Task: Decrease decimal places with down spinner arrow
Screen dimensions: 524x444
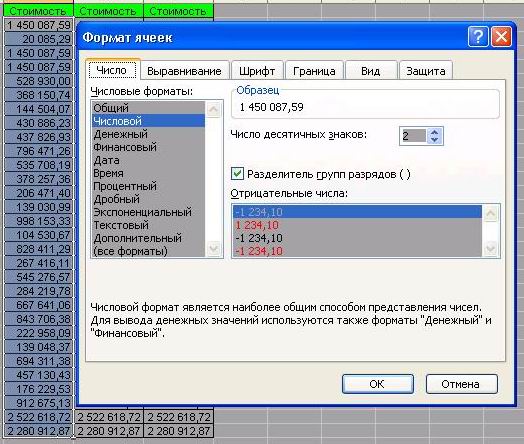Action: 434,139
